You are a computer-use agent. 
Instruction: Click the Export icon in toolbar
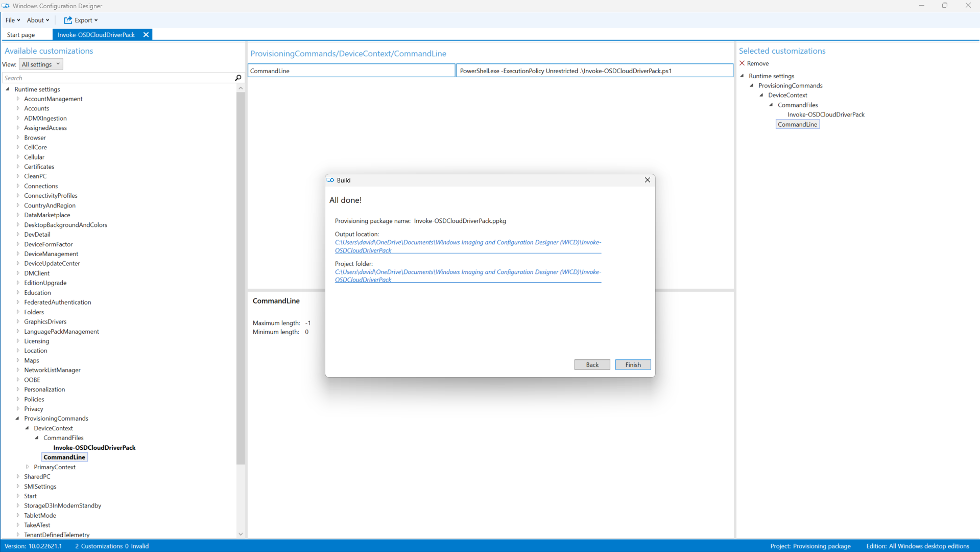click(68, 20)
